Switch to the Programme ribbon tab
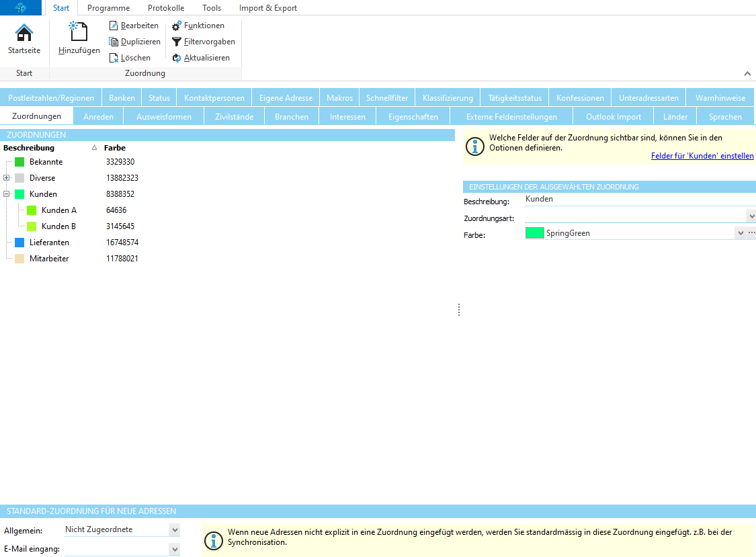This screenshot has height=557, width=756. tap(108, 8)
